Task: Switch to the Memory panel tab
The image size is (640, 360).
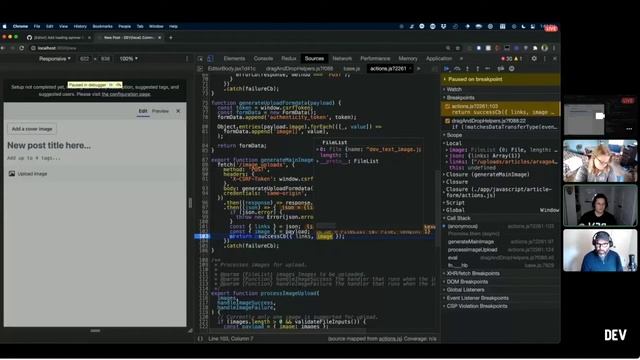Action: pos(408,59)
